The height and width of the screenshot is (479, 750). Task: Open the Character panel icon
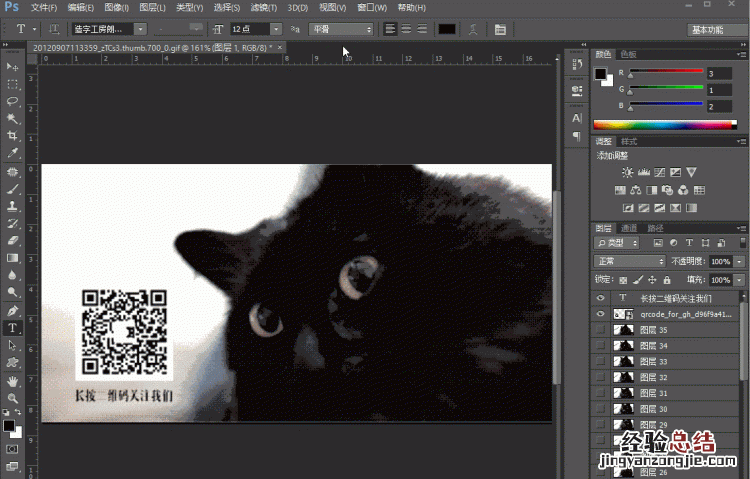[x=577, y=118]
